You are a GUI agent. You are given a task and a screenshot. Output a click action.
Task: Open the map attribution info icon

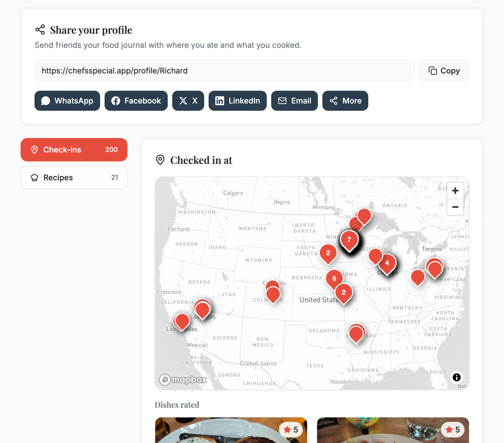point(457,377)
